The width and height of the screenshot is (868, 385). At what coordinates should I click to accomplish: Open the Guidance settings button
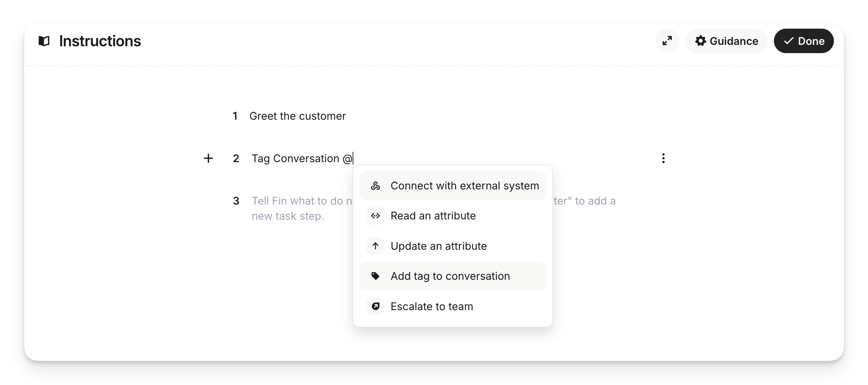tap(726, 41)
